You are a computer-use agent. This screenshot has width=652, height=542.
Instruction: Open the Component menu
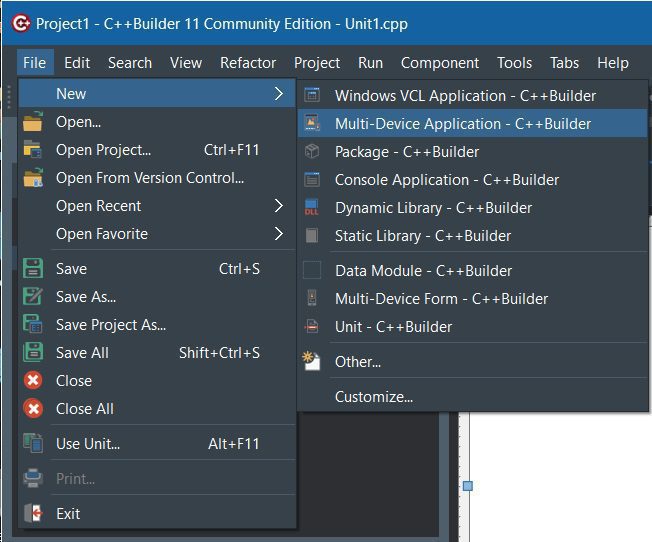440,63
